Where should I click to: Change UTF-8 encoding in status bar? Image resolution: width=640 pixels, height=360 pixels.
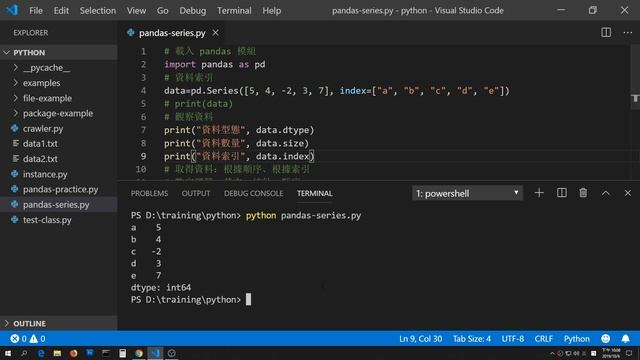click(513, 339)
